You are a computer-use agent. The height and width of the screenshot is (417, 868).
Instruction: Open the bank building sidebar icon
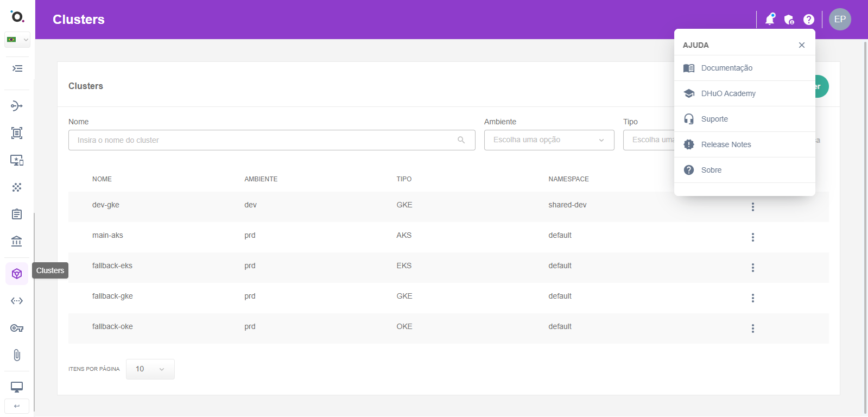17,241
